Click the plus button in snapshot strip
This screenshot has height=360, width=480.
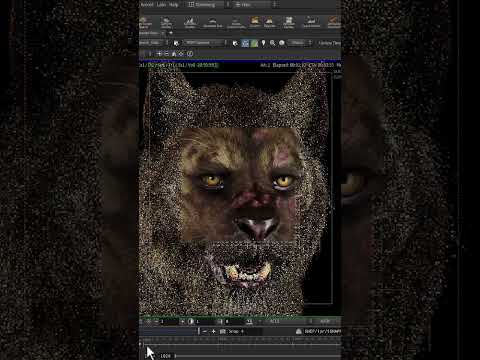(x=214, y=331)
